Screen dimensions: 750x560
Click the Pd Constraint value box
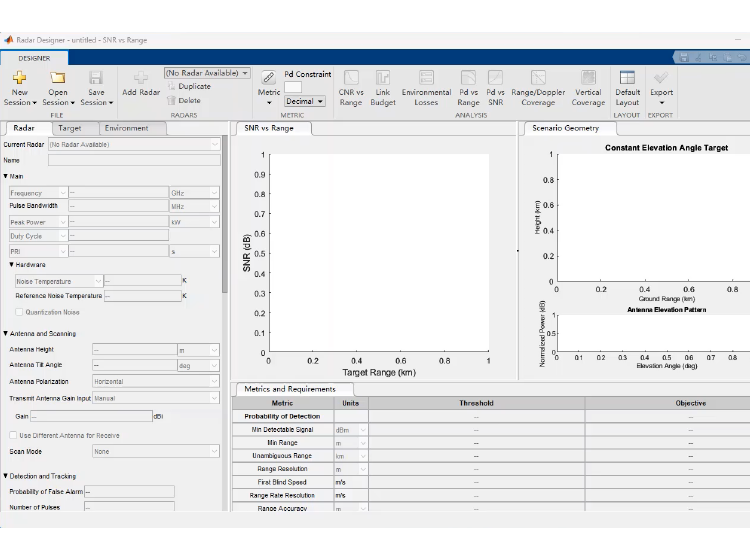tap(293, 87)
